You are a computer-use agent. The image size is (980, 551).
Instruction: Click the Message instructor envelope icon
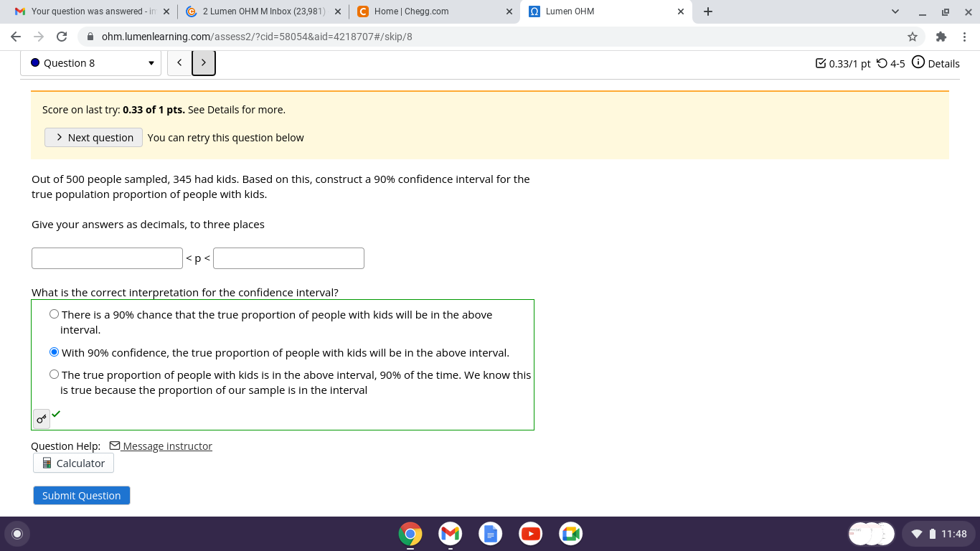coord(115,446)
